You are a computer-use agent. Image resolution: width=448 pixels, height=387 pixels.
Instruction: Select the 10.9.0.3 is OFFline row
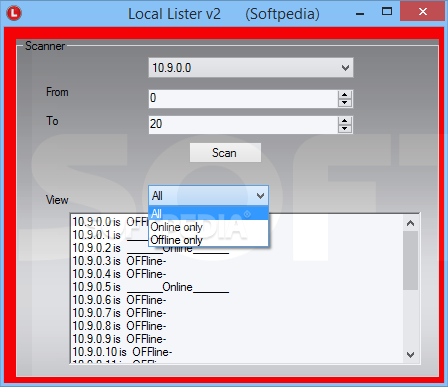(x=237, y=261)
